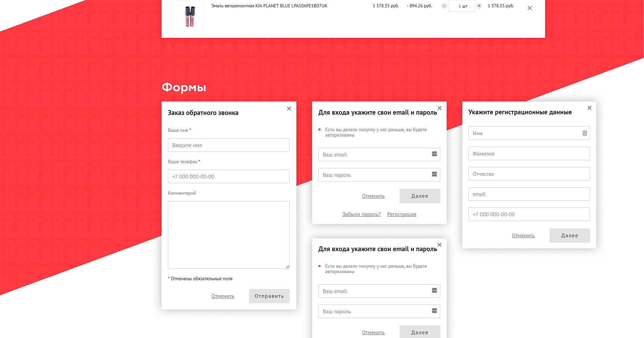Click the callback phone number field
The height and width of the screenshot is (338, 644).
pos(228,176)
